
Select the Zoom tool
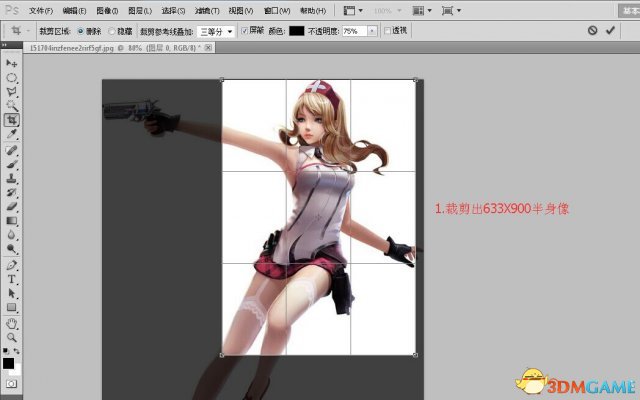coord(11,338)
